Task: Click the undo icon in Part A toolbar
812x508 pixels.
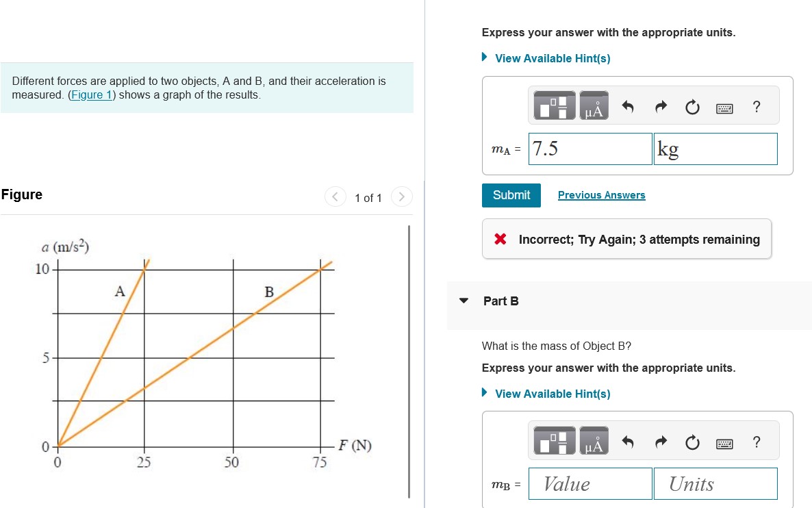Action: 629,107
